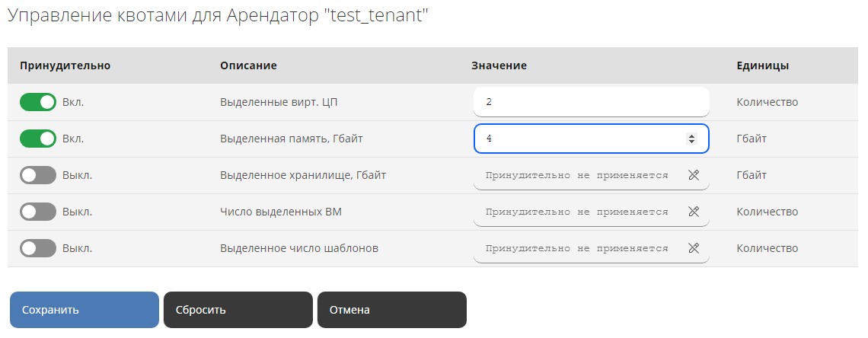Viewport: 868px width, 338px height.
Task: Click the Сохранить button
Action: click(x=85, y=310)
